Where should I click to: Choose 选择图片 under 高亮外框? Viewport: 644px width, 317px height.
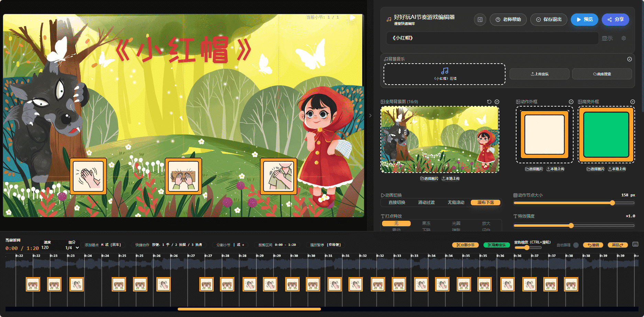point(596,169)
